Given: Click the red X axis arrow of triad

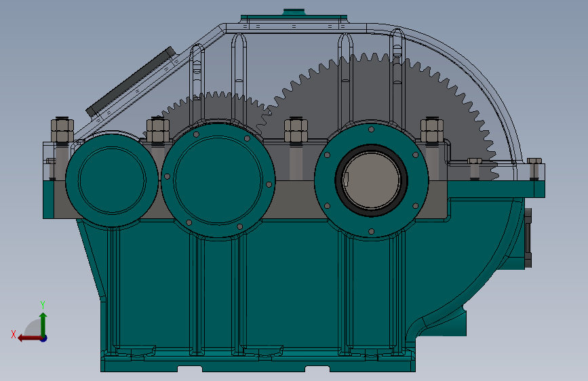Looking at the screenshot, I should tap(29, 338).
